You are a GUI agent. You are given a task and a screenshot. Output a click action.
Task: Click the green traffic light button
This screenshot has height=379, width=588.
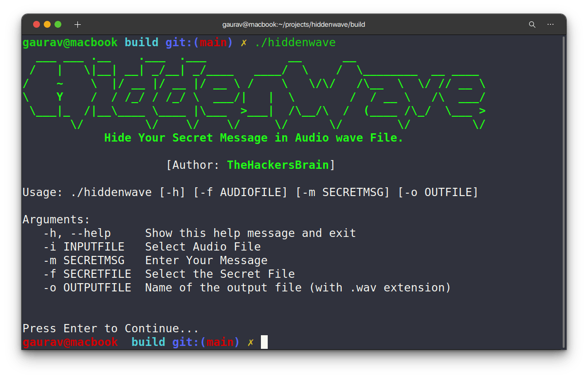pos(58,23)
